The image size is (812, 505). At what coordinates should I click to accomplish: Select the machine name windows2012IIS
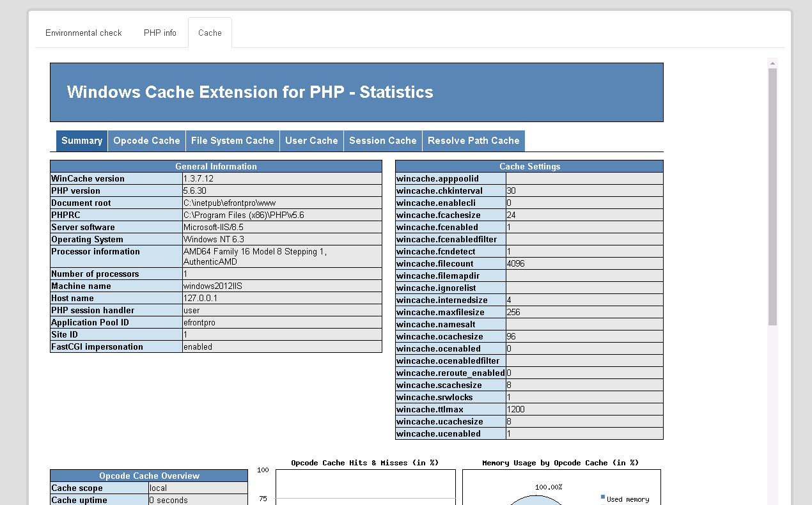213,286
